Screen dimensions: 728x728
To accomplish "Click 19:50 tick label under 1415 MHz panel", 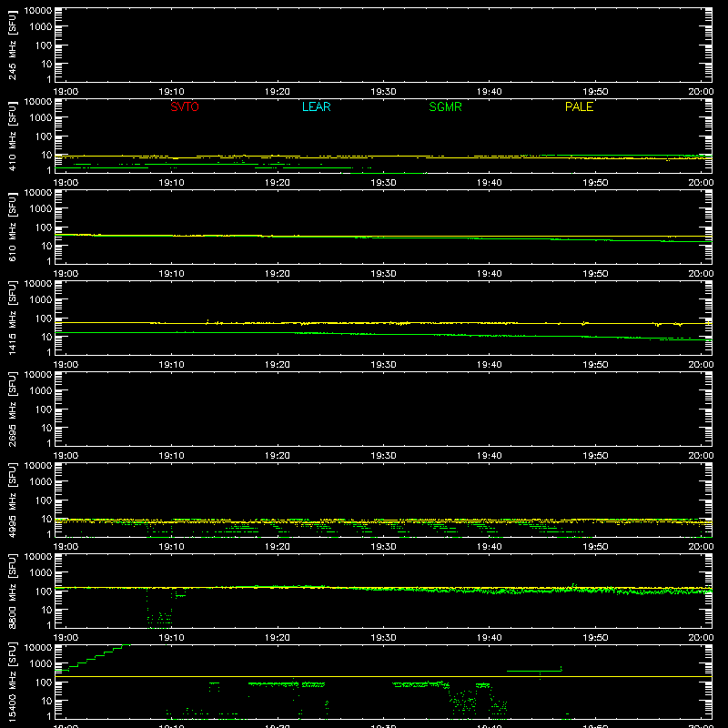I will pyautogui.click(x=595, y=365).
